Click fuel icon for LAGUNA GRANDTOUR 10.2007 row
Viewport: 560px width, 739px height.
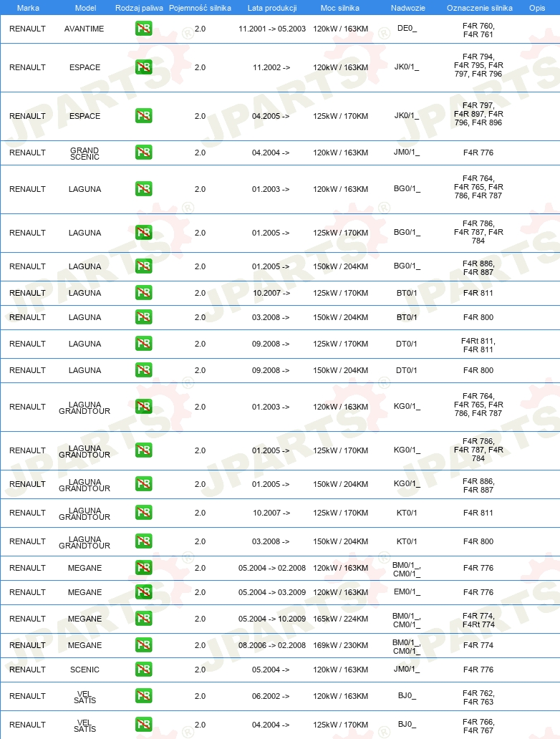point(144,513)
